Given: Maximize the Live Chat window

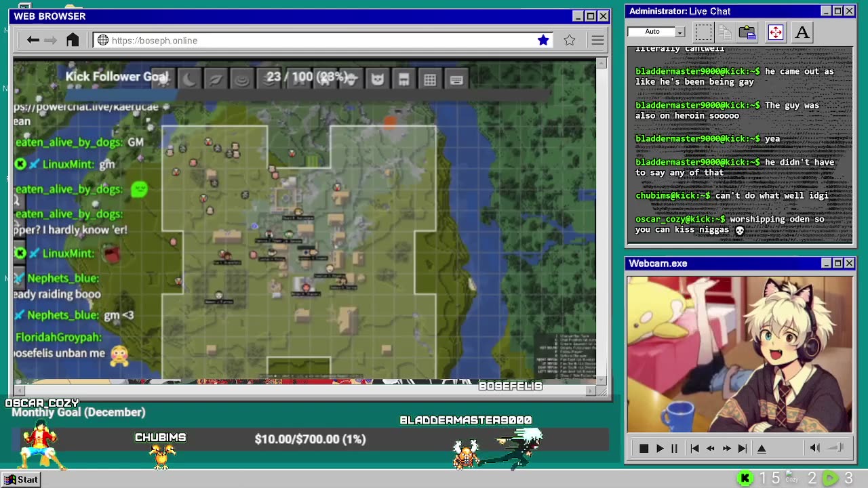Looking at the screenshot, I should (x=837, y=11).
